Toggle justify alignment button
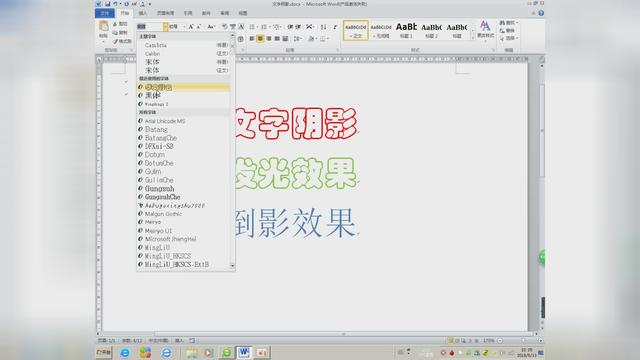This screenshot has height=360, width=640. [x=277, y=38]
